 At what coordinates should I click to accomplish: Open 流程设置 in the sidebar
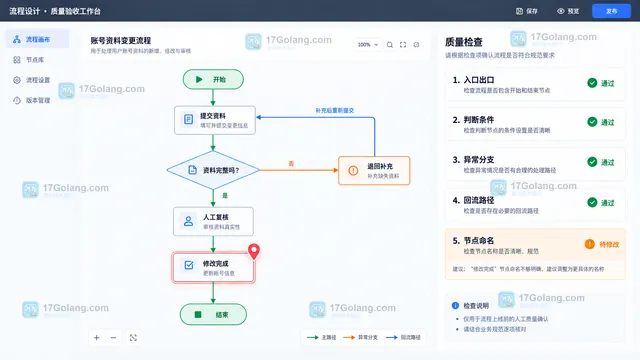pos(38,80)
